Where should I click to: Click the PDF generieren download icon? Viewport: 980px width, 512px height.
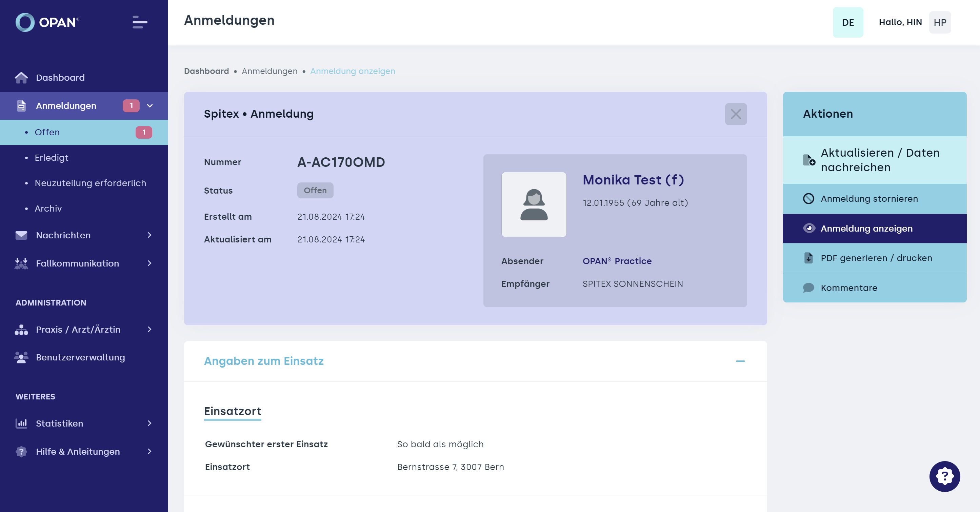point(808,258)
